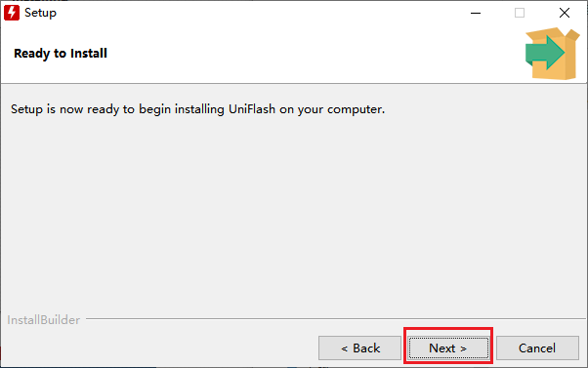Click the ">" arrow on the Next button

[x=463, y=348]
